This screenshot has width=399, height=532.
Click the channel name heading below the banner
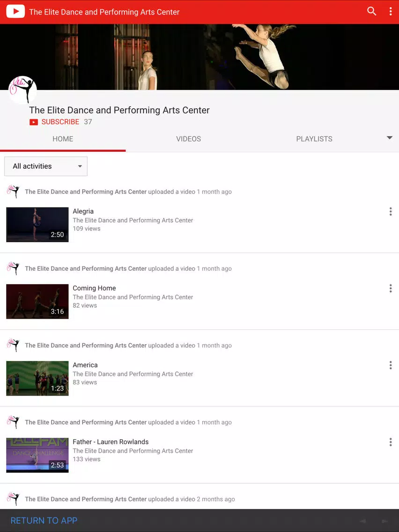[119, 110]
